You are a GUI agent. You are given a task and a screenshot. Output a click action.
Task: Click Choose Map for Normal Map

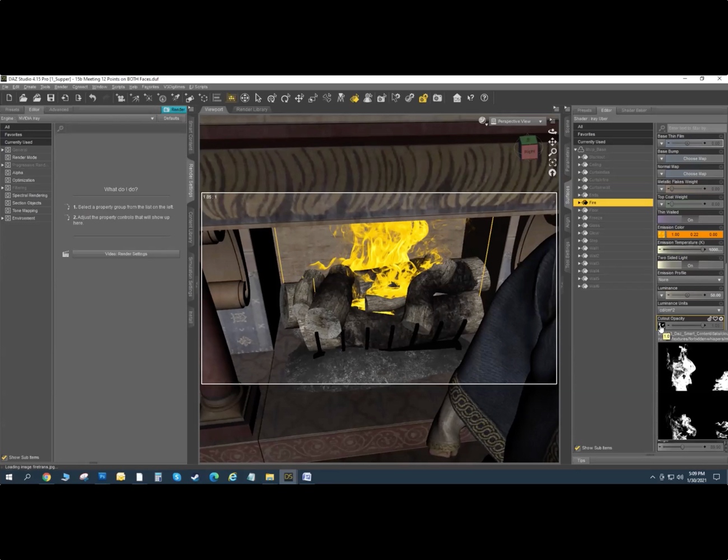[695, 174]
